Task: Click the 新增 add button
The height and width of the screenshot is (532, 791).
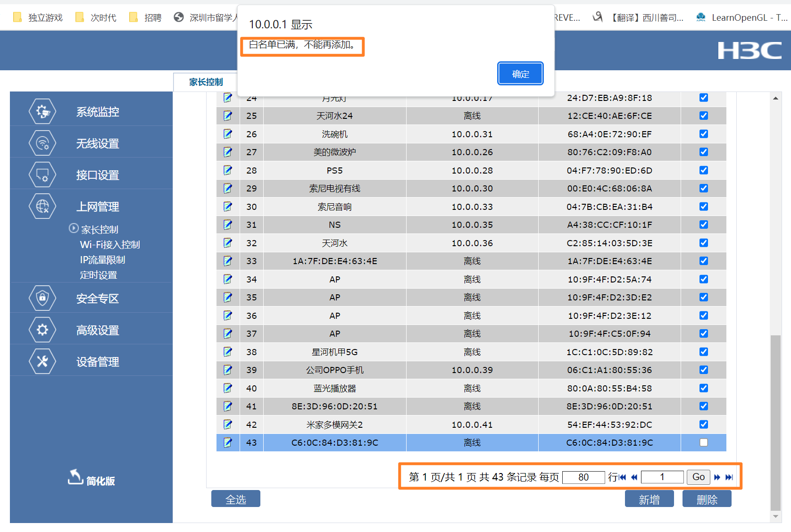Action: pyautogui.click(x=649, y=499)
